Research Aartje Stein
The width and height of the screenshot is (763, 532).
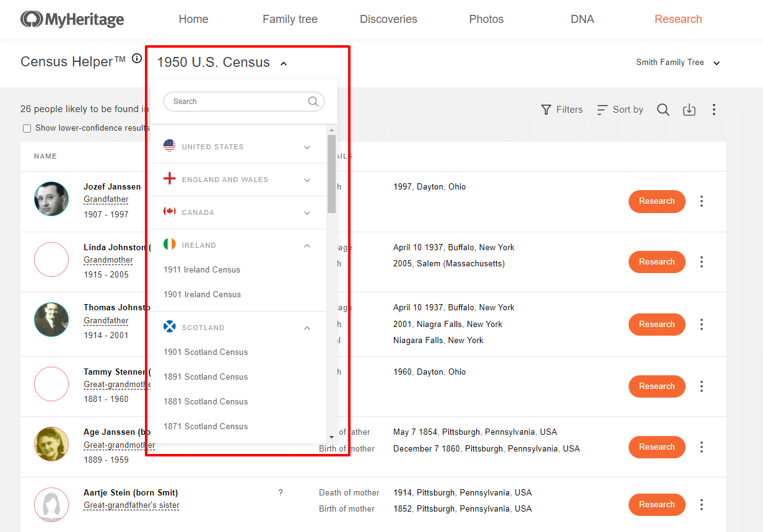[657, 505]
